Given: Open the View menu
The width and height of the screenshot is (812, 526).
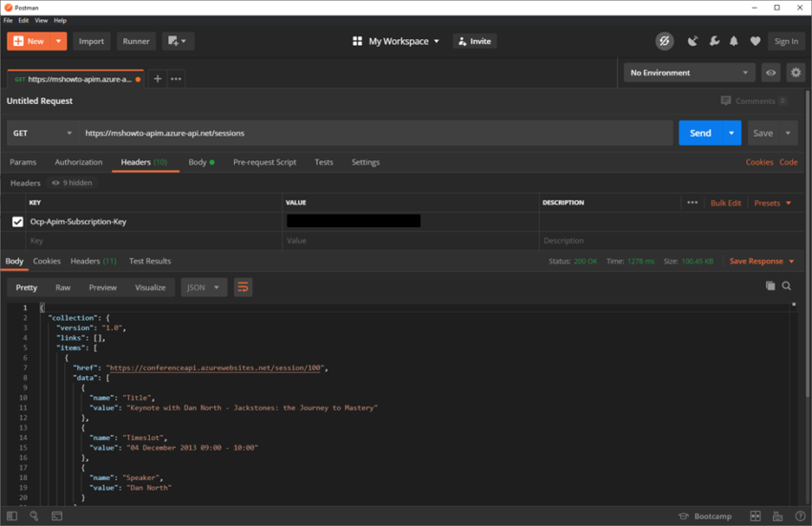Looking at the screenshot, I should click(41, 20).
